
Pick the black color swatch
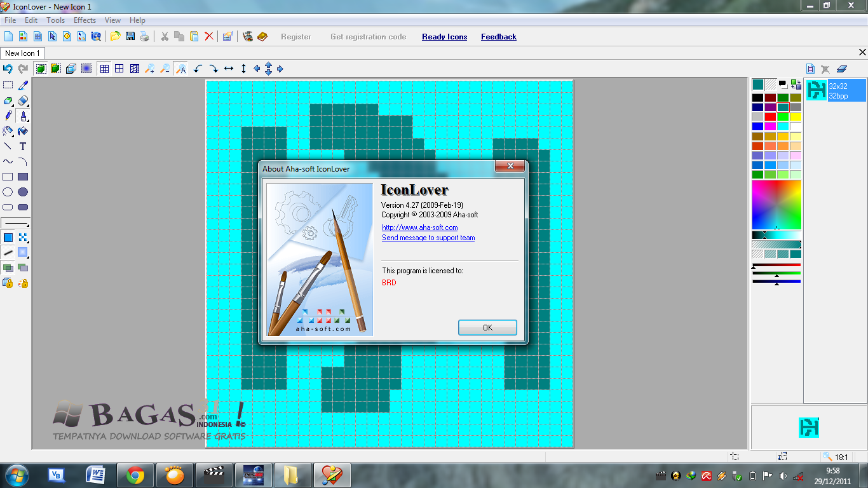click(757, 98)
